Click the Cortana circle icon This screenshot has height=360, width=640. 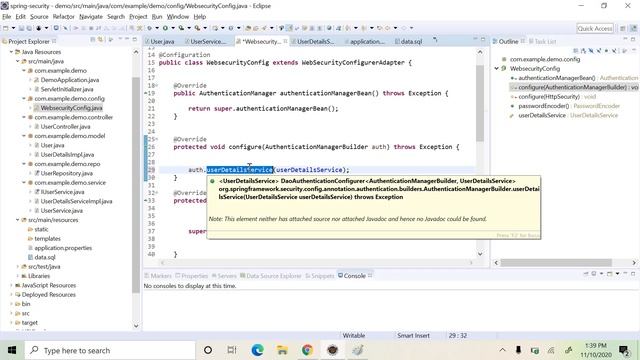208,350
